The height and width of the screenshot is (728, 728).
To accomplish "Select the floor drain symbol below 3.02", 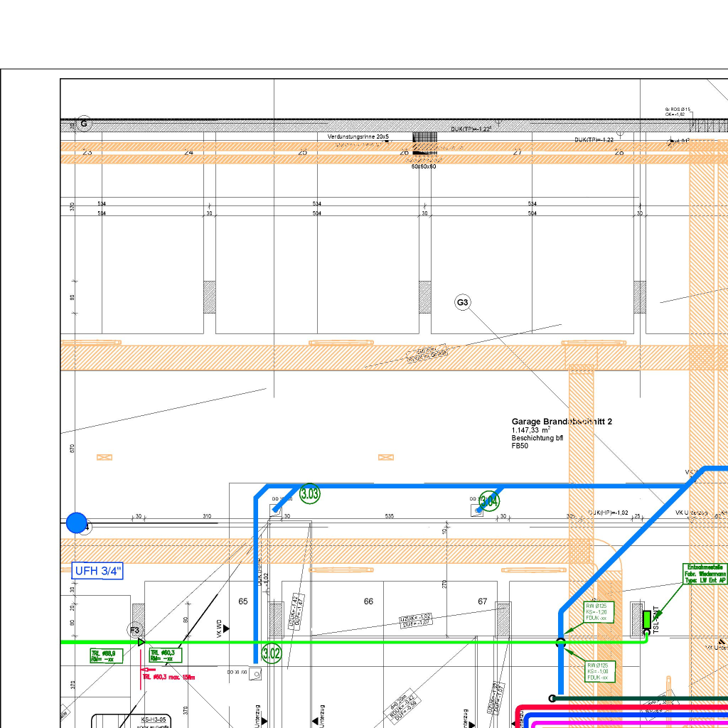I will pyautogui.click(x=255, y=675).
